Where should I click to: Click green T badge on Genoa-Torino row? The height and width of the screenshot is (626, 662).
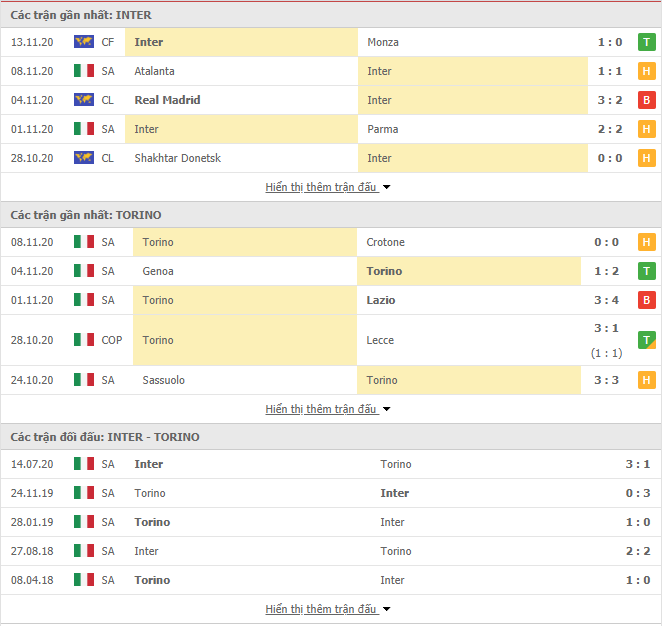[646, 271]
